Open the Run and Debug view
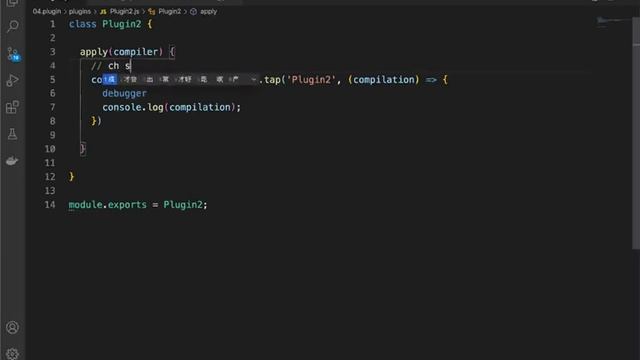This screenshot has height=360, width=640. tap(13, 80)
